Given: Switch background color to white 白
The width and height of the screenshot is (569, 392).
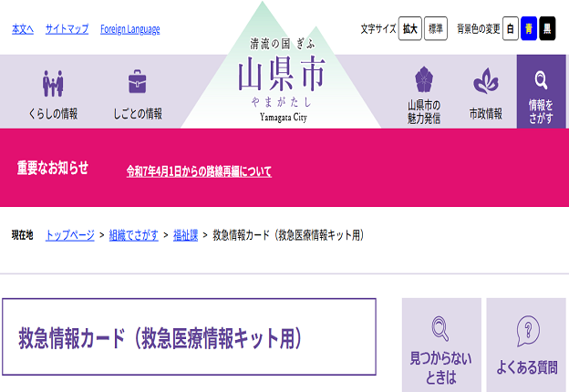Looking at the screenshot, I should click(511, 29).
